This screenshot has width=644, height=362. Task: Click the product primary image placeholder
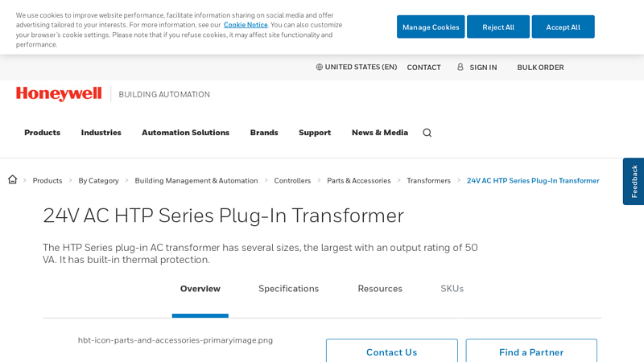(175, 340)
